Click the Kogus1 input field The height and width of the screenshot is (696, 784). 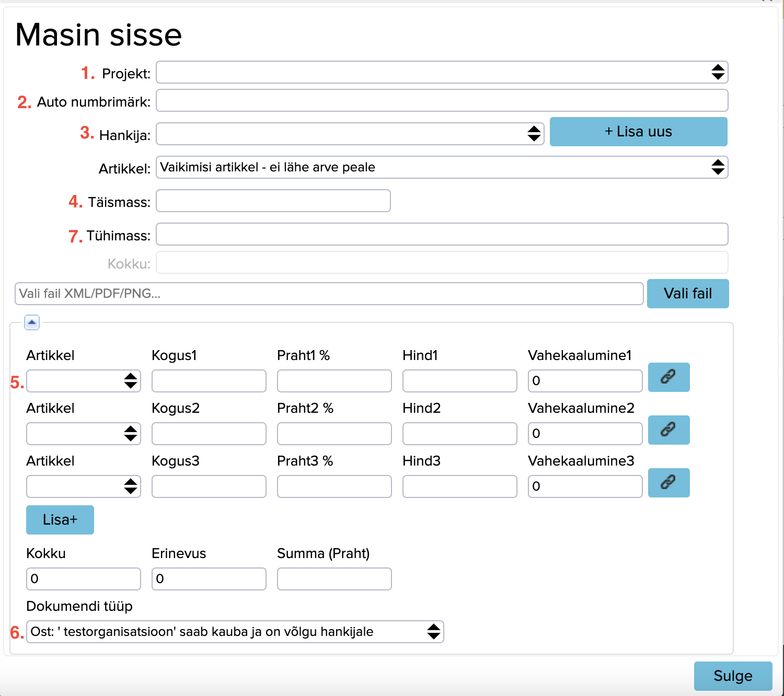(x=209, y=381)
